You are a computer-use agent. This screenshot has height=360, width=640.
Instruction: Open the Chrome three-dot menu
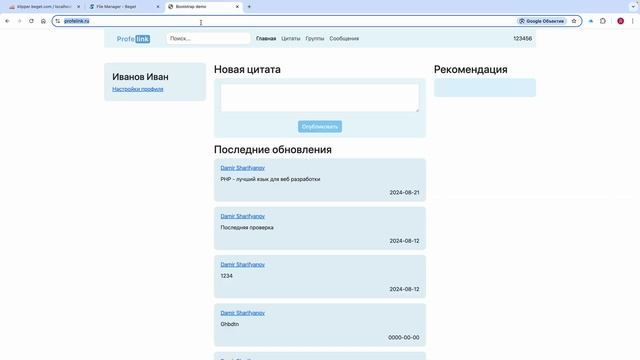[x=633, y=21]
